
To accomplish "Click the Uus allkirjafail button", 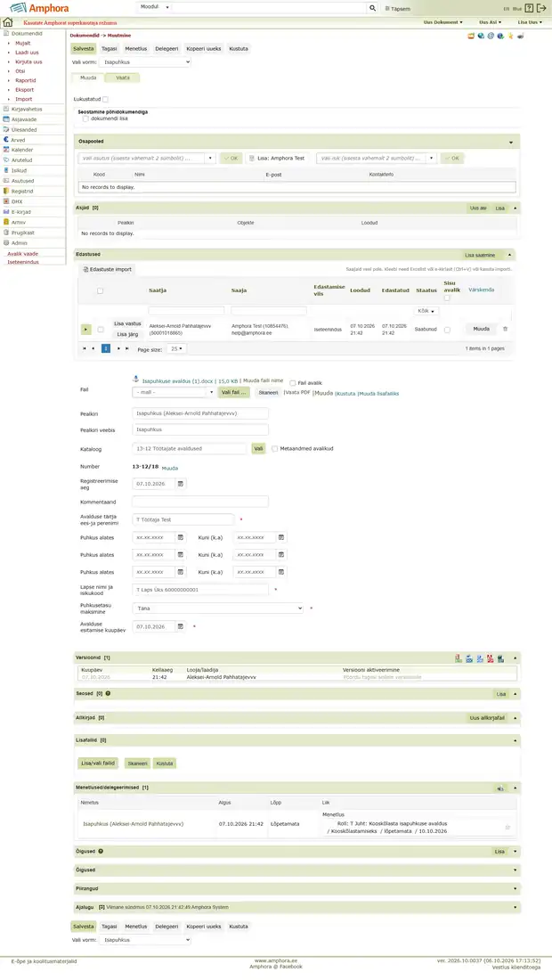I will pos(487,718).
